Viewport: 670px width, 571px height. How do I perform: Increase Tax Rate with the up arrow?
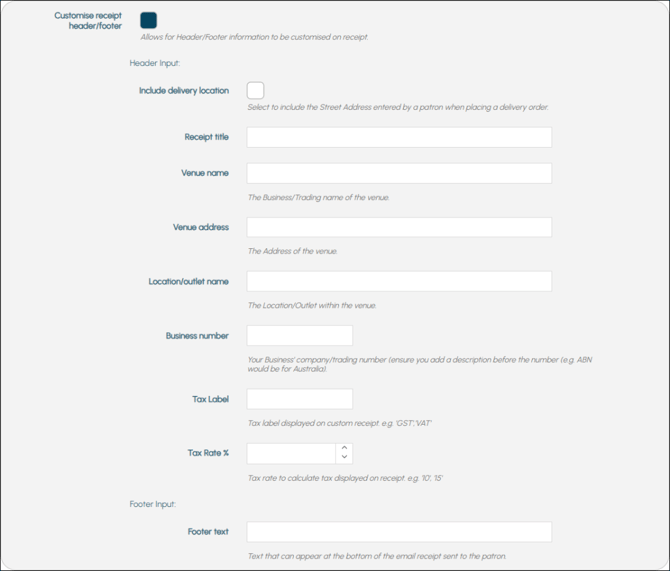(344, 448)
